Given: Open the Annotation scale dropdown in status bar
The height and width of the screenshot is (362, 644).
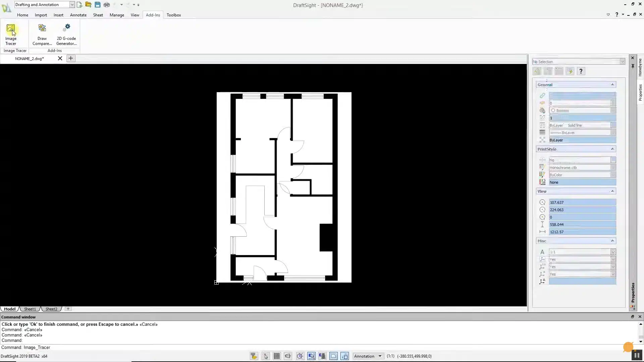Looking at the screenshot, I should pos(380,356).
